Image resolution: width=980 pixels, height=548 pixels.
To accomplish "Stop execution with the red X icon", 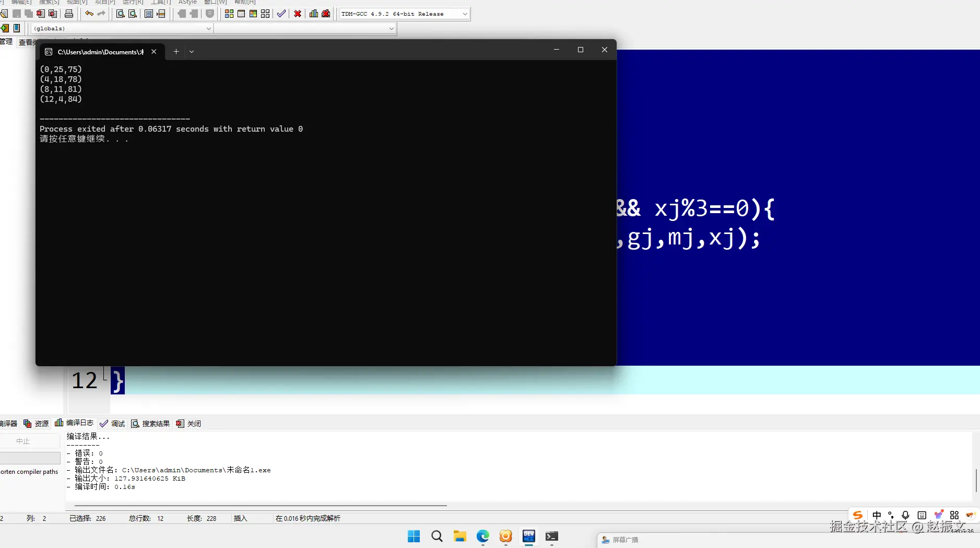I will point(298,14).
